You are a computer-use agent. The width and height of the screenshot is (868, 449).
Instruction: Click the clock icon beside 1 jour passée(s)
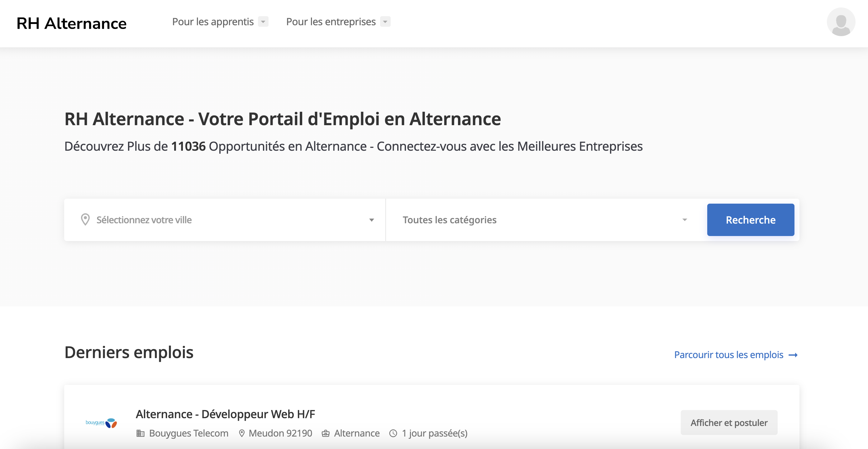[393, 433]
